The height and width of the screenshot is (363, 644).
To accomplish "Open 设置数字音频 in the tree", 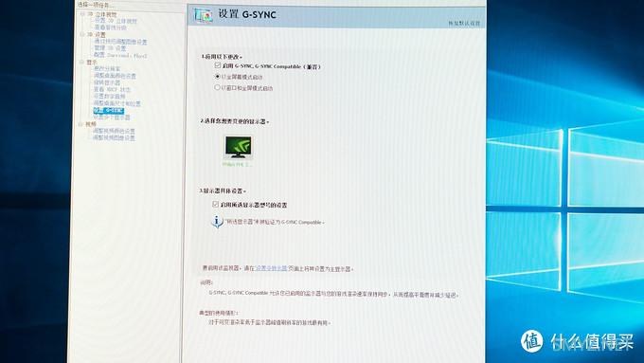I will pyautogui.click(x=109, y=96).
